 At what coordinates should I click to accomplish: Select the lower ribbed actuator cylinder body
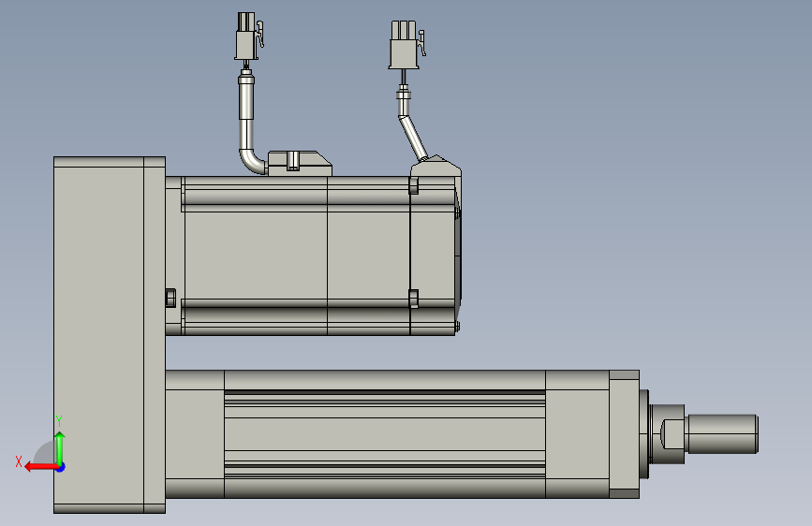[384, 434]
